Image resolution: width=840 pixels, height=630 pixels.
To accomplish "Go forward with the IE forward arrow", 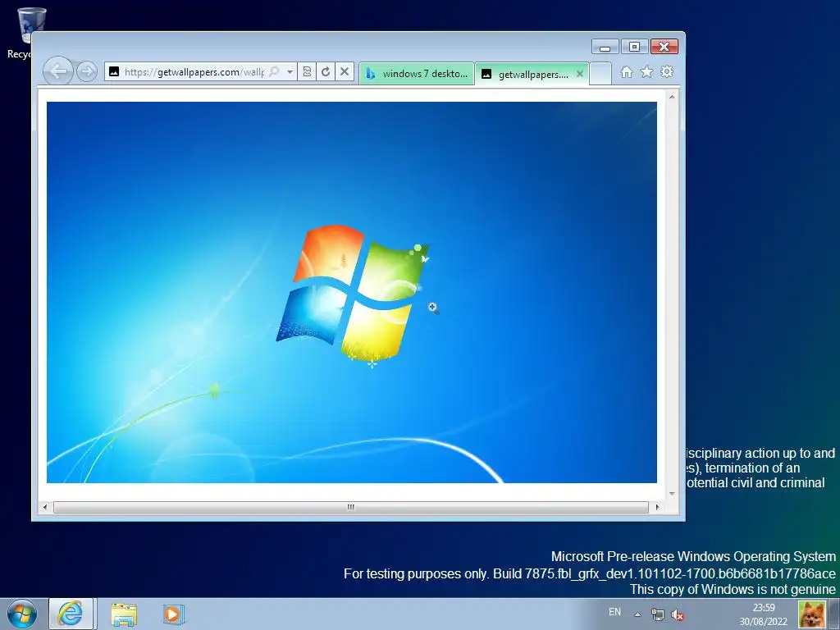I will [x=87, y=71].
